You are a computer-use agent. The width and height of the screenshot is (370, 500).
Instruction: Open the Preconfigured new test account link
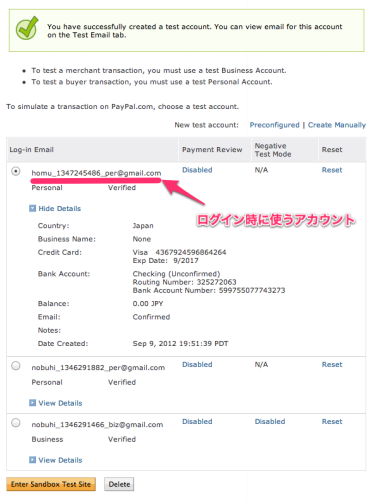pyautogui.click(x=275, y=125)
